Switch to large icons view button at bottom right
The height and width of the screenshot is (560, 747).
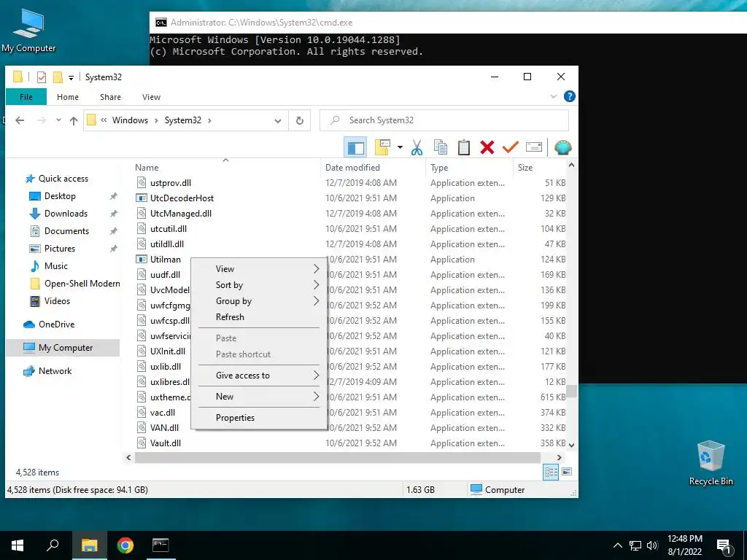pos(567,472)
